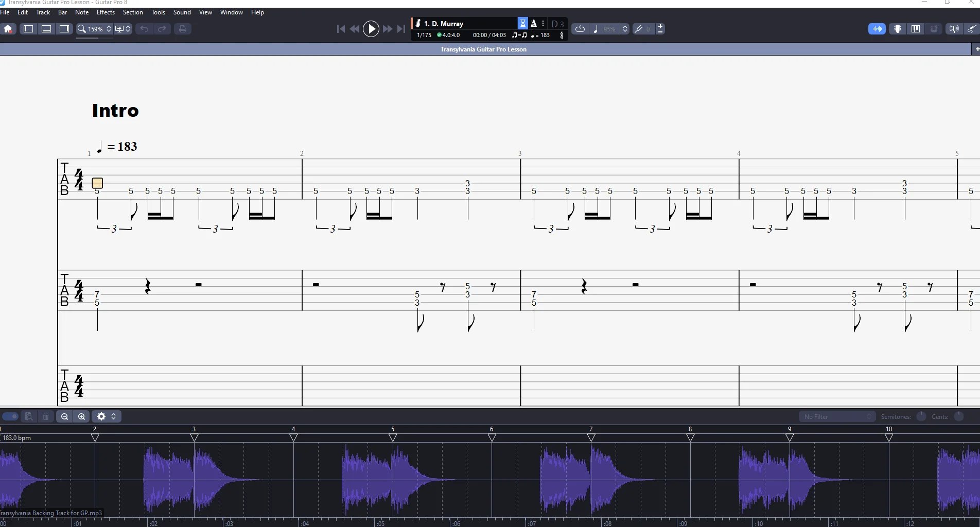980x527 pixels.
Task: Open the Note menu
Action: 82,12
